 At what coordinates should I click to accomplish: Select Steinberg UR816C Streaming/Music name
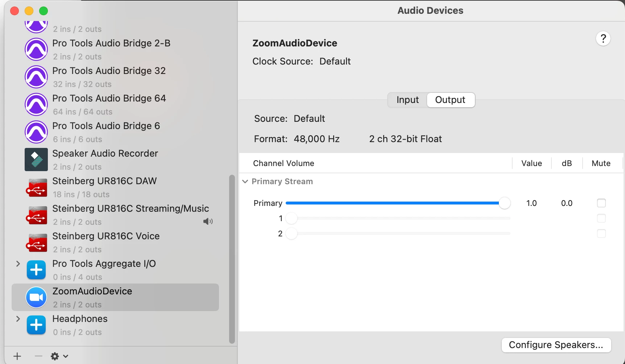(x=131, y=208)
